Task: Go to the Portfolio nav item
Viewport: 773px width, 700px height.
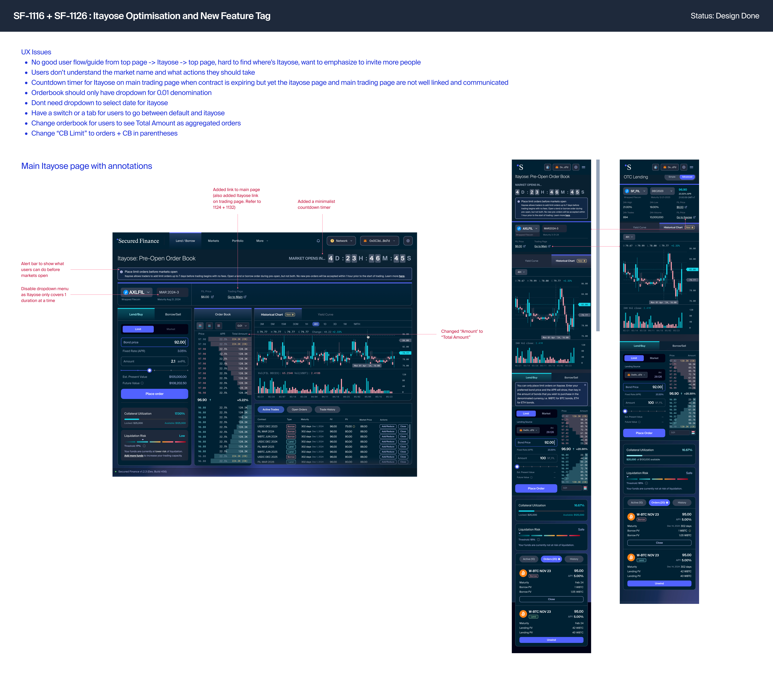Action: tap(238, 241)
